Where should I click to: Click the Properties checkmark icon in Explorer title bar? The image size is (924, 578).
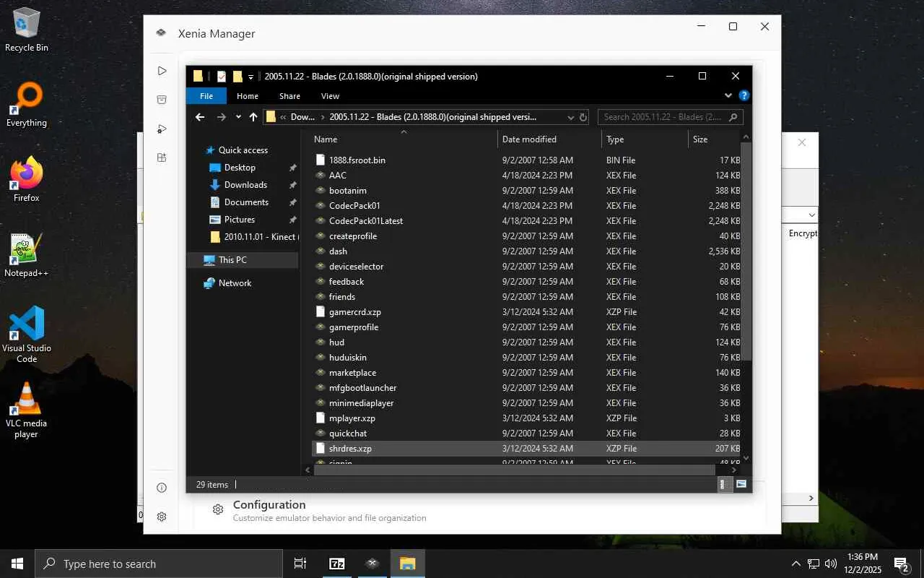(222, 77)
